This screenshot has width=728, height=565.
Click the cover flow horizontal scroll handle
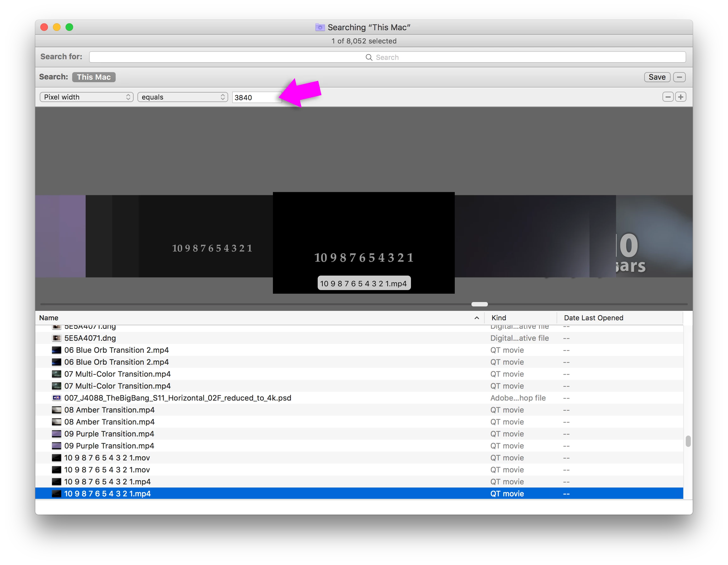479,304
